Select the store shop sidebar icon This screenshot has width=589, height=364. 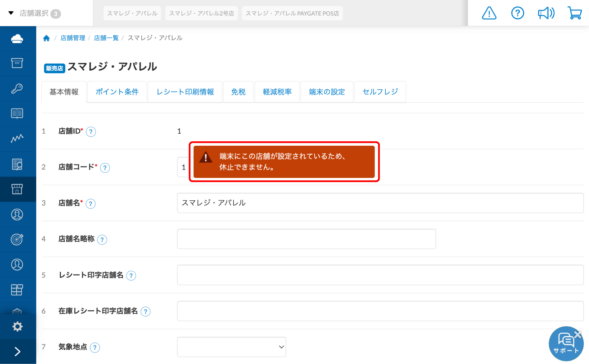pos(17,189)
